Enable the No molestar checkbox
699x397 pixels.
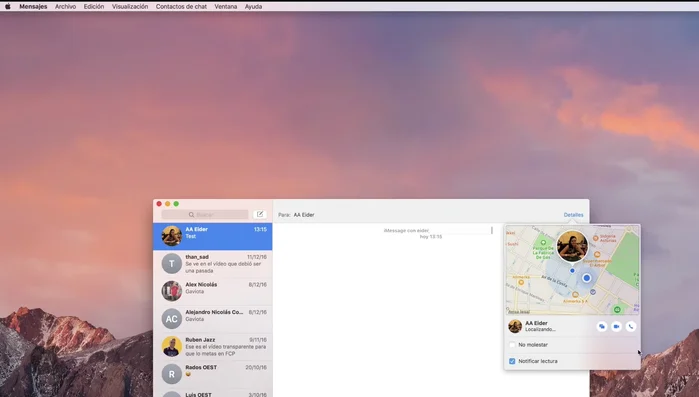pyautogui.click(x=512, y=345)
